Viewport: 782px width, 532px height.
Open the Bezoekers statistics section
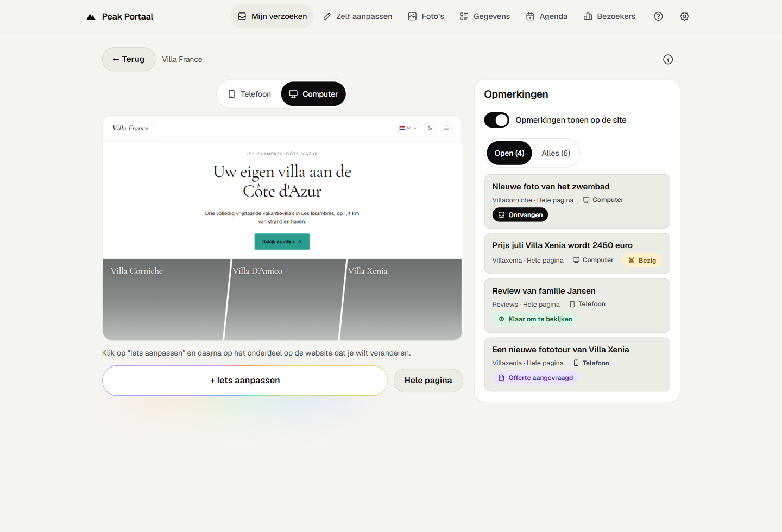click(609, 16)
